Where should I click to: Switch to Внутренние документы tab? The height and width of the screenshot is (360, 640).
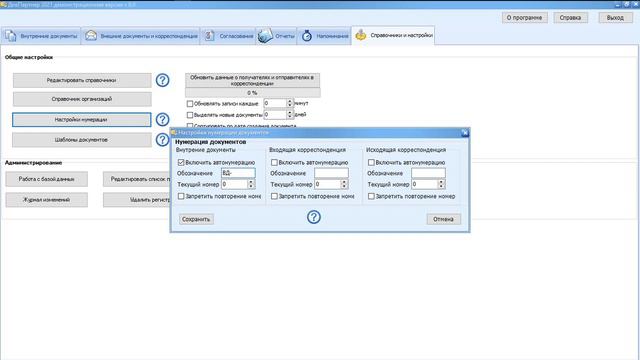41,36
